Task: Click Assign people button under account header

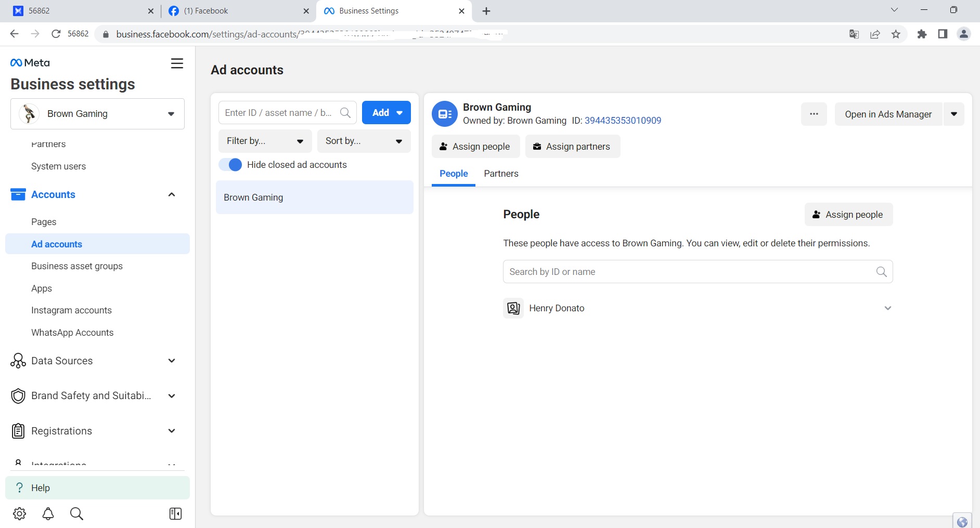Action: (475, 147)
